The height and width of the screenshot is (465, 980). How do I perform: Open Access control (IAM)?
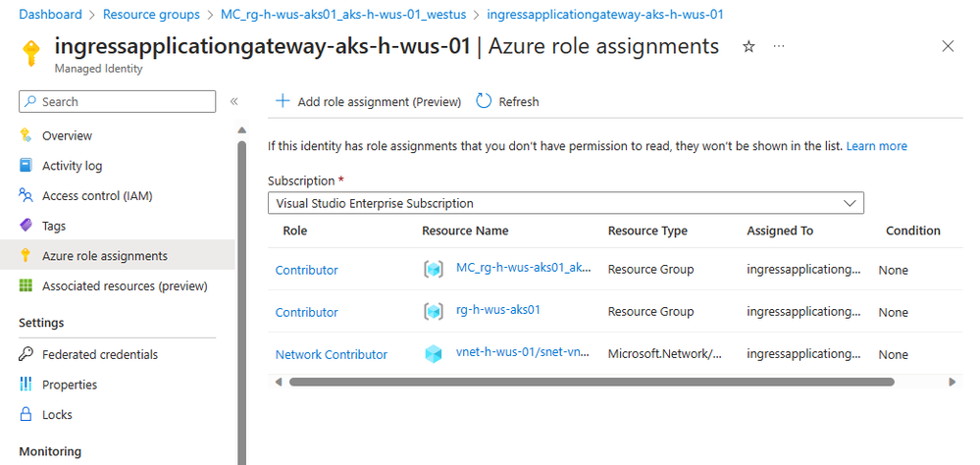[x=97, y=195]
